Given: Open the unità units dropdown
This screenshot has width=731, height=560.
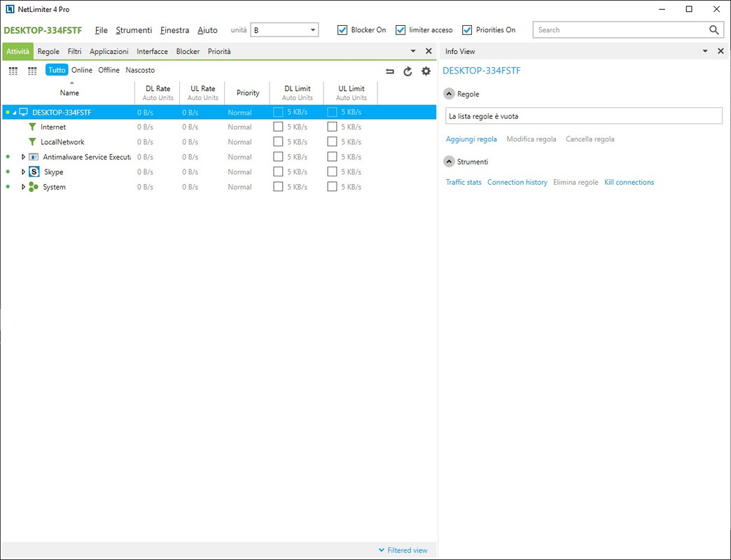Looking at the screenshot, I should click(284, 30).
